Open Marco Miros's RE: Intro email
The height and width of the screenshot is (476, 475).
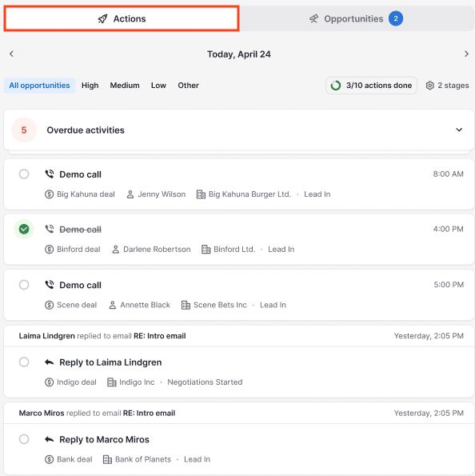pyautogui.click(x=149, y=413)
